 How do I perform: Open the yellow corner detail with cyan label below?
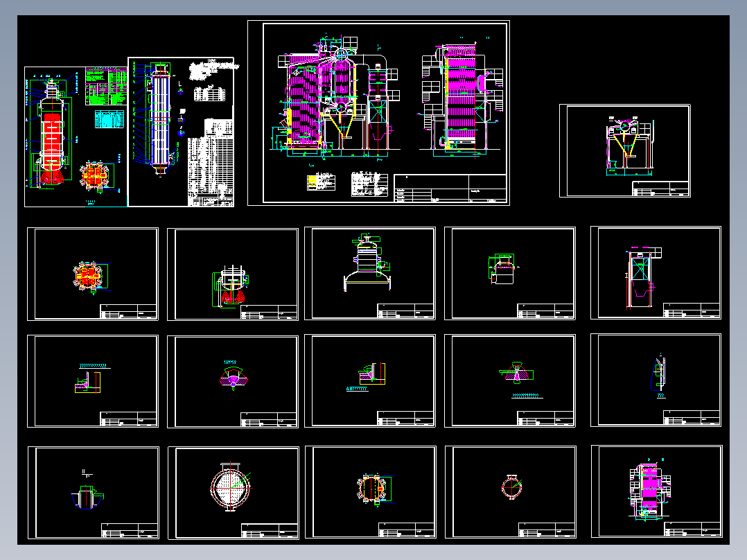pyautogui.click(x=370, y=380)
